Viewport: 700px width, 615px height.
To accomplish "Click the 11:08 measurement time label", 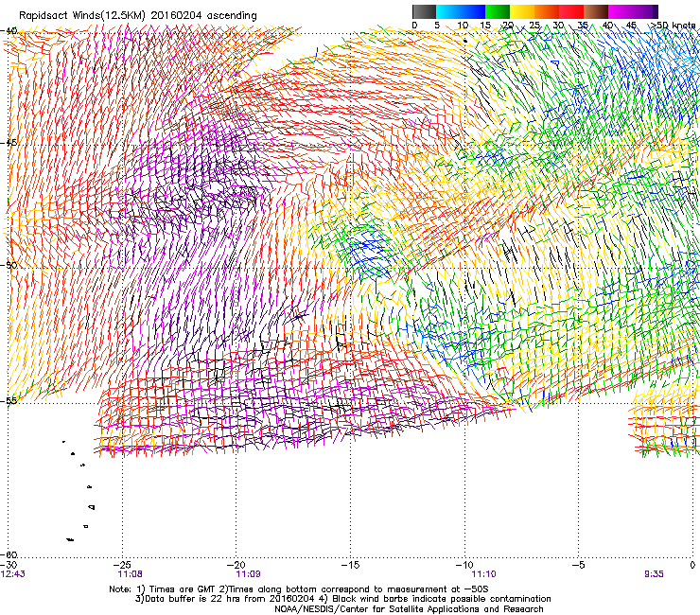I will (x=131, y=574).
